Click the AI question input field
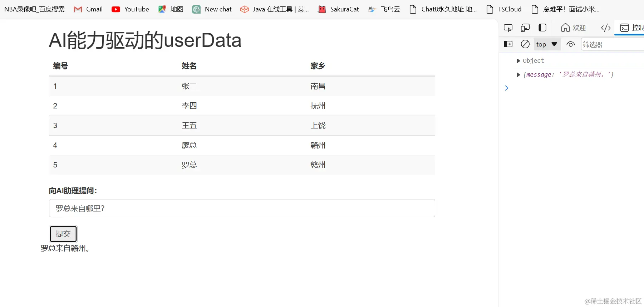 [242, 208]
